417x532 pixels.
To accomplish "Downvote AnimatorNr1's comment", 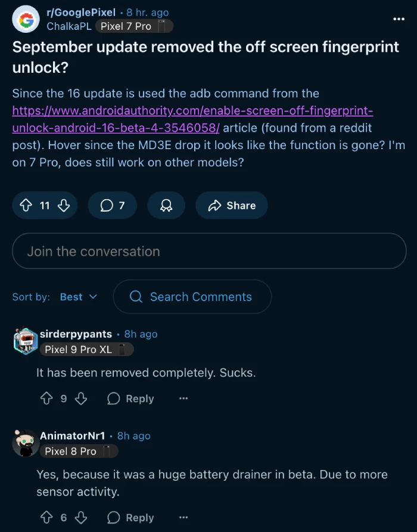I will [81, 518].
